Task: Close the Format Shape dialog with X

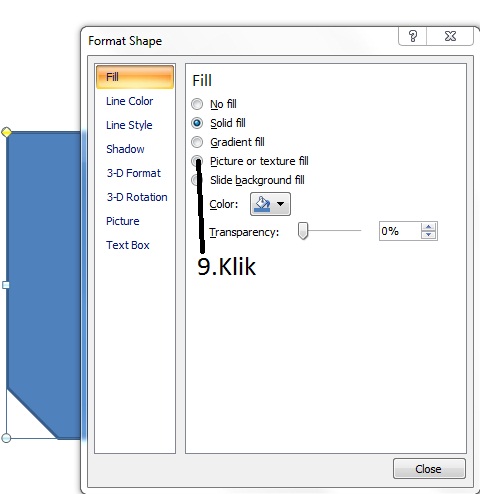Action: (450, 36)
